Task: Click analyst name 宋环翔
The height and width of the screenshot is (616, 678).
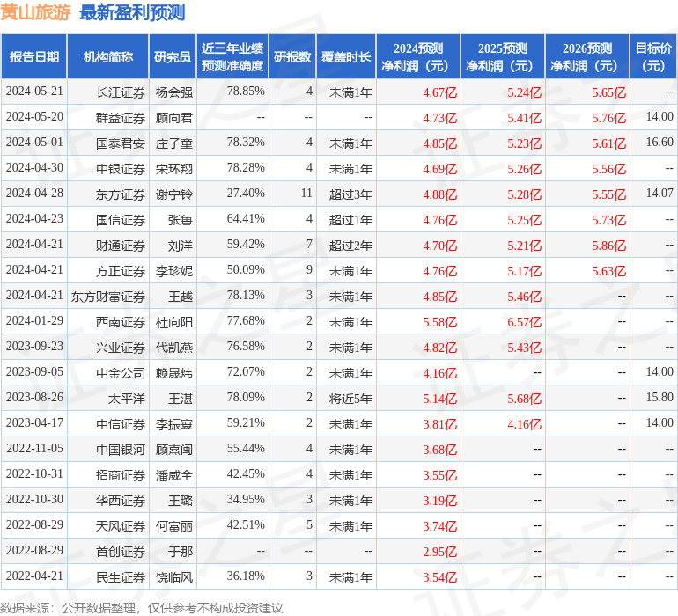Action: 173,169
